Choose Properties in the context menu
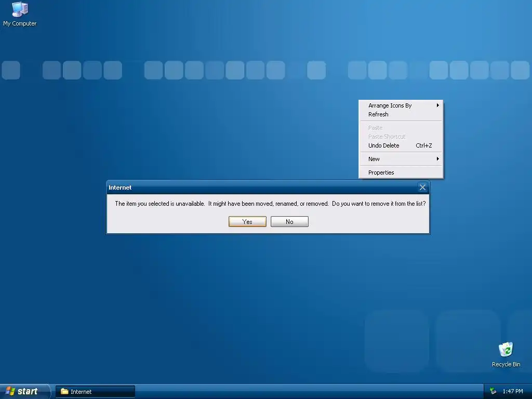Screen dimensions: 532x399 (x=401, y=172)
